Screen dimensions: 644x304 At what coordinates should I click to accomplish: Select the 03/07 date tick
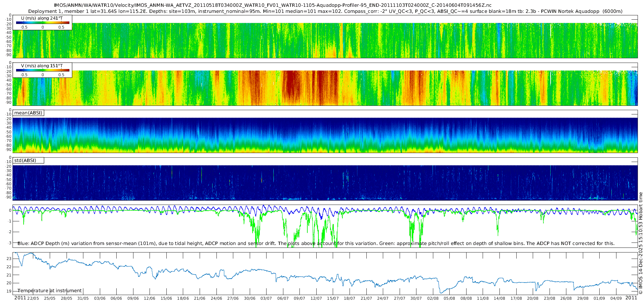266,298
